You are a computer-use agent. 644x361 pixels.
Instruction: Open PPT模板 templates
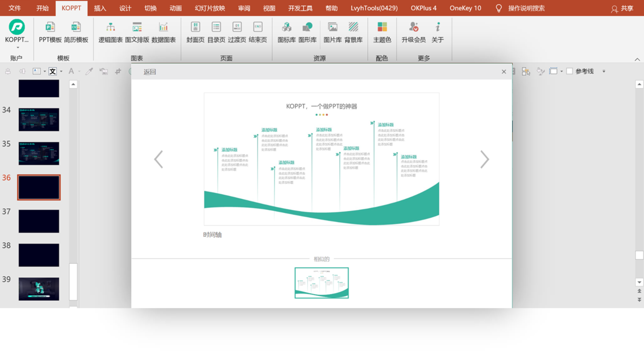tap(50, 32)
